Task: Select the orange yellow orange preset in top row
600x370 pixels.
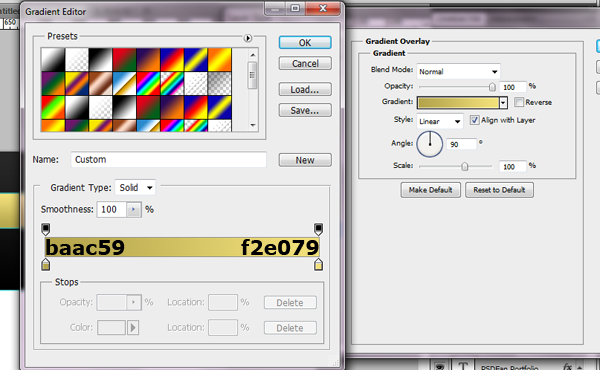Action: (x=220, y=60)
